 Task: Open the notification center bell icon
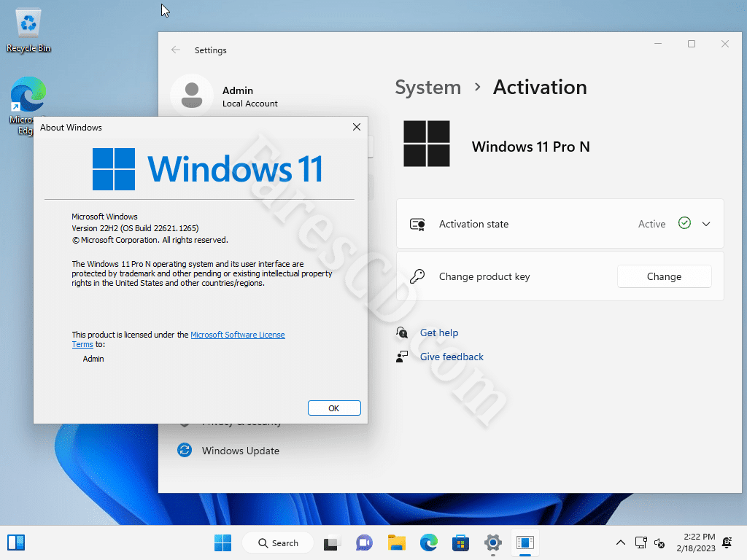(727, 542)
